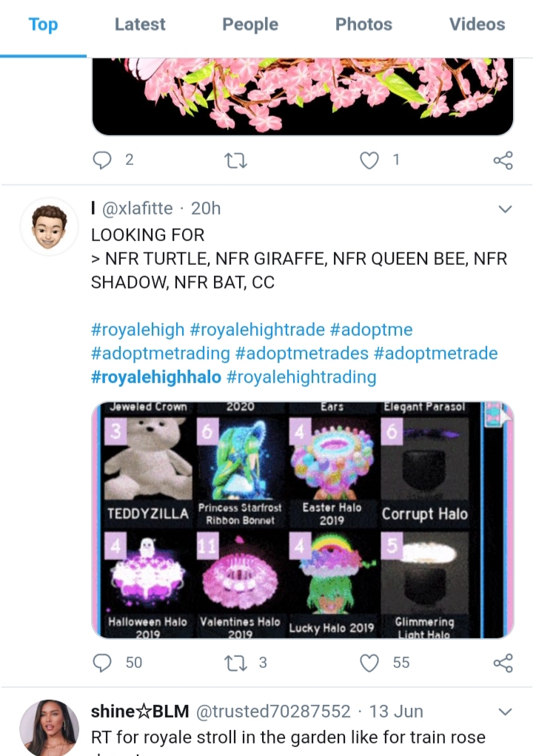The height and width of the screenshot is (756, 533).
Task: Share the @xlafitte trading tweet
Action: pyautogui.click(x=503, y=663)
